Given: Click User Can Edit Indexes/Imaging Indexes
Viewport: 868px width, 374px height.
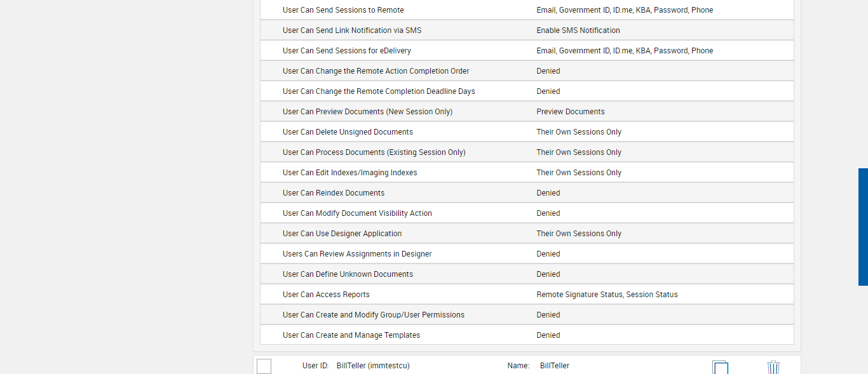Looking at the screenshot, I should [x=349, y=173].
